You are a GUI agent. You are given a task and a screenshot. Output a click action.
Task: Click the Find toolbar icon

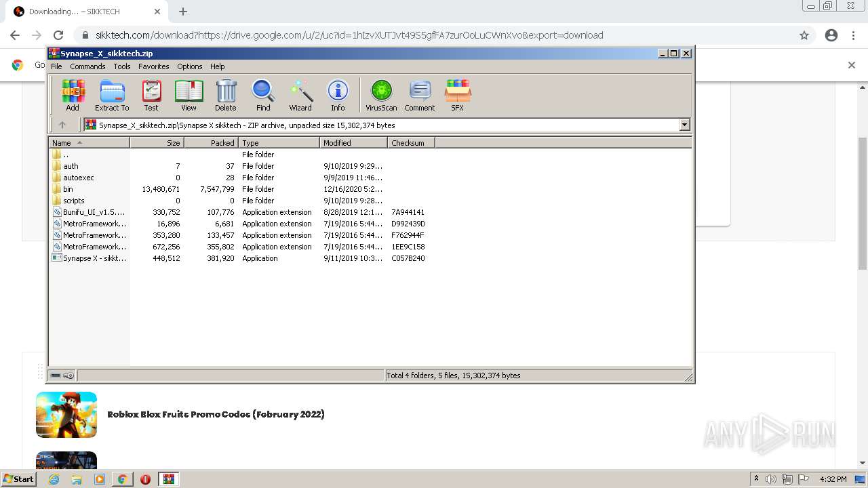point(263,95)
